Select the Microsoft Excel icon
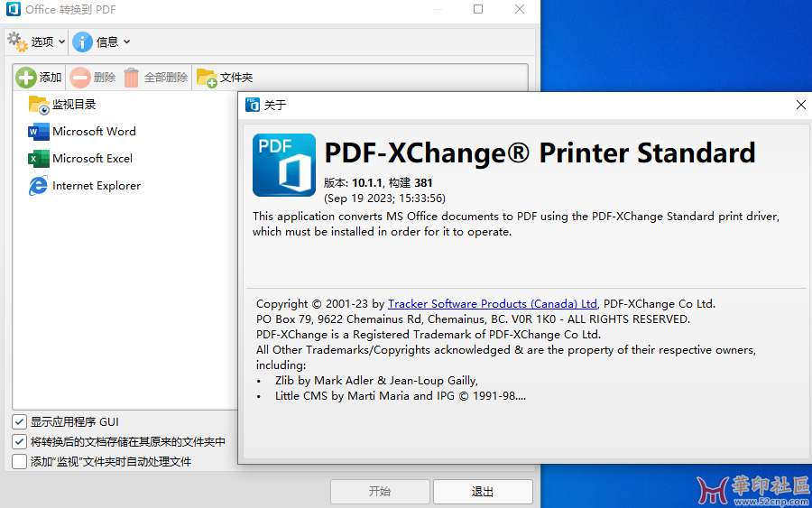Image resolution: width=812 pixels, height=508 pixels. (38, 159)
